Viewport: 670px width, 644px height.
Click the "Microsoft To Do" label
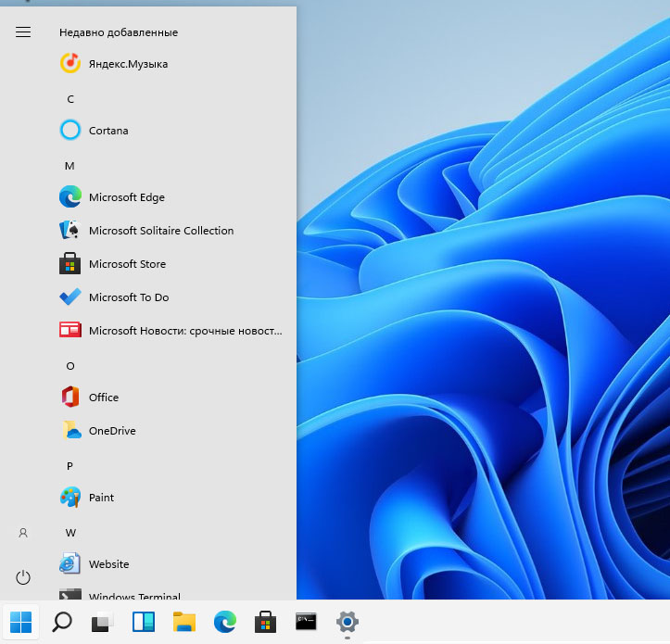click(129, 297)
